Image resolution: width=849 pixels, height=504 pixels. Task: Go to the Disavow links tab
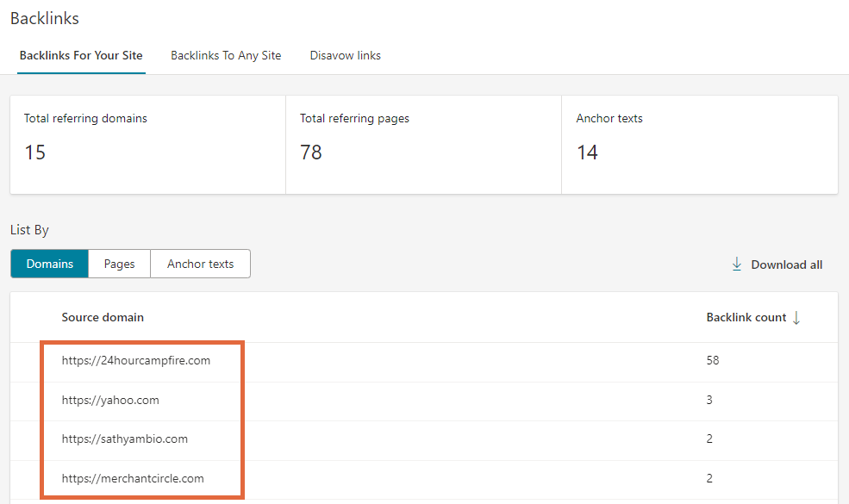click(x=346, y=55)
